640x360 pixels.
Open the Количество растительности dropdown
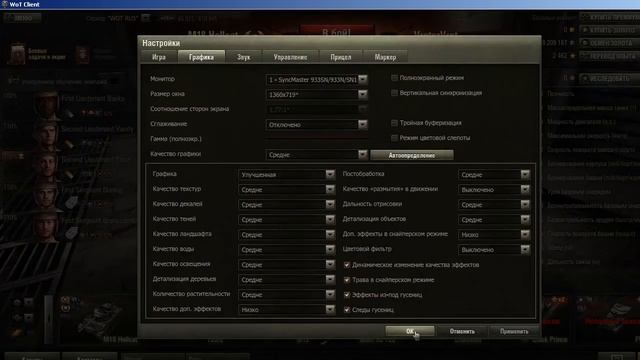287,295
